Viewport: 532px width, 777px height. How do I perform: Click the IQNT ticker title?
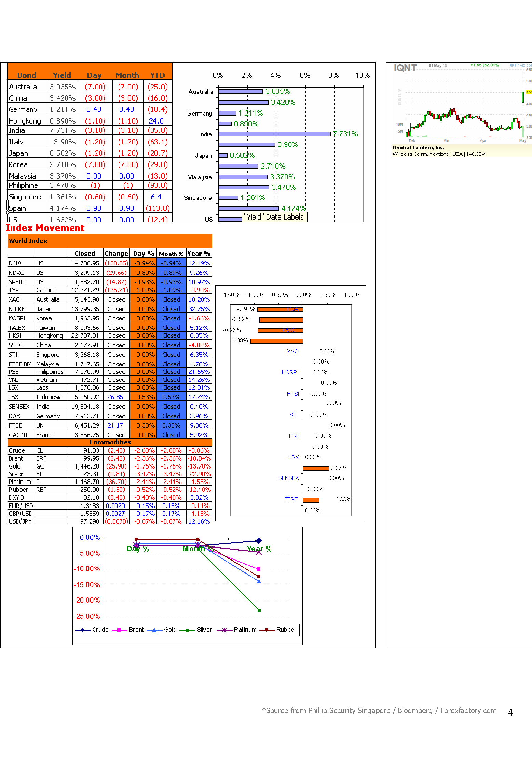[x=405, y=68]
